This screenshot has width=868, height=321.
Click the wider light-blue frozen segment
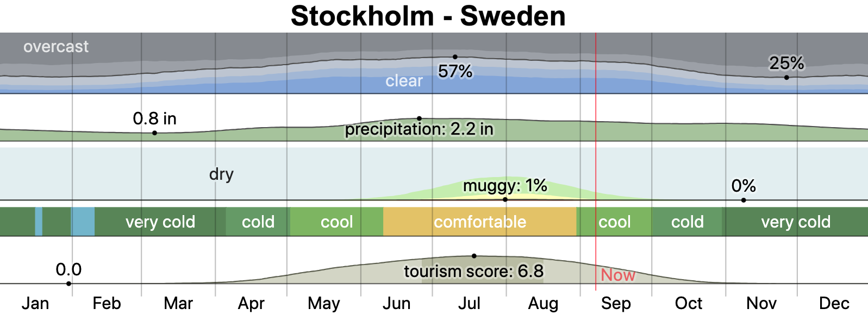83,222
